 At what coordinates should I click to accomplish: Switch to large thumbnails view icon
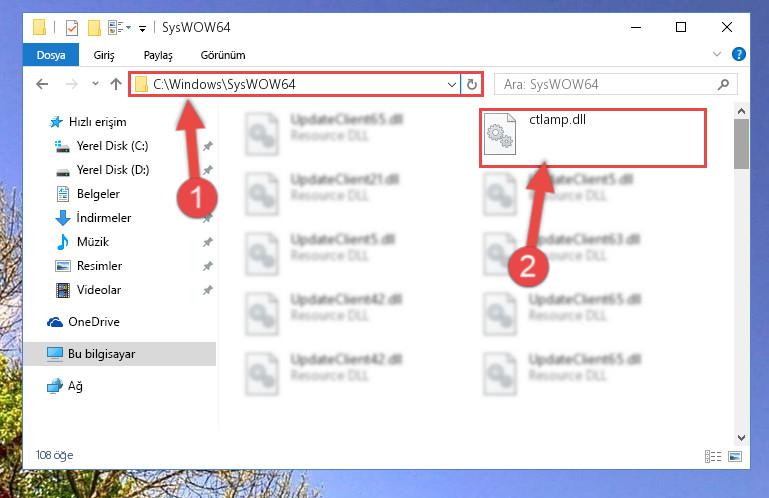click(x=735, y=456)
